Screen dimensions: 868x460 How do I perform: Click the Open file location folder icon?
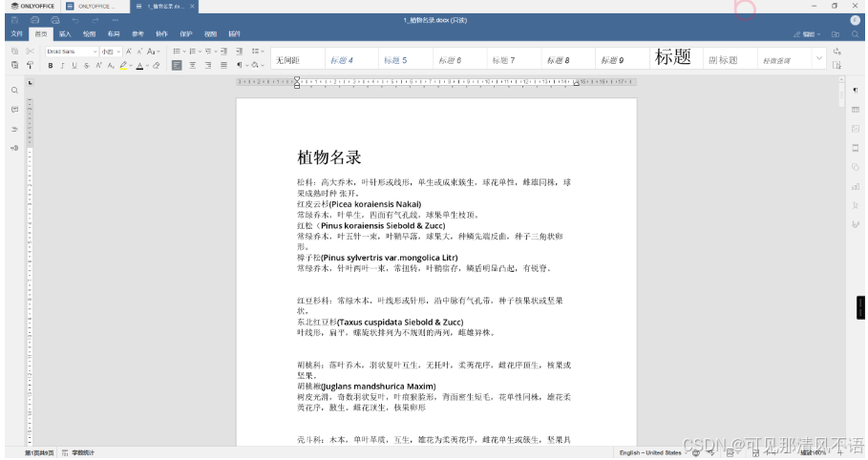pos(836,34)
